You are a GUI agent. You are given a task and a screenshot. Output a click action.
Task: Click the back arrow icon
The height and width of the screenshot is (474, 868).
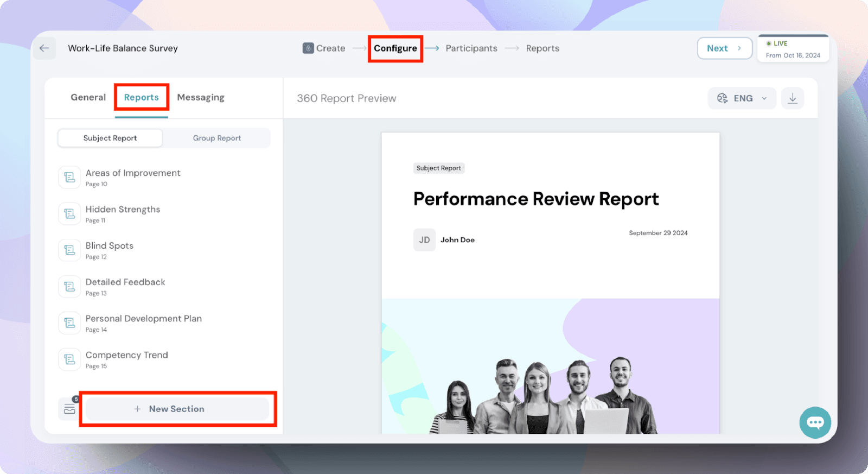[x=44, y=48]
